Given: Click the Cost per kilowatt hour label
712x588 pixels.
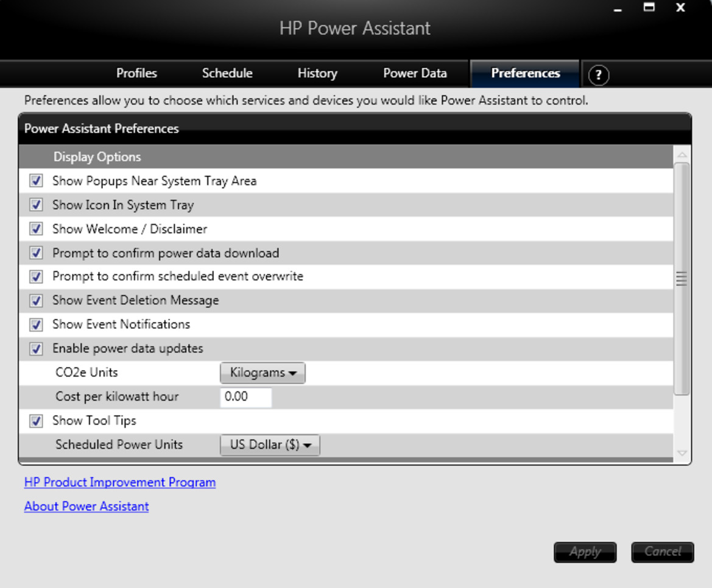Looking at the screenshot, I should click(117, 396).
